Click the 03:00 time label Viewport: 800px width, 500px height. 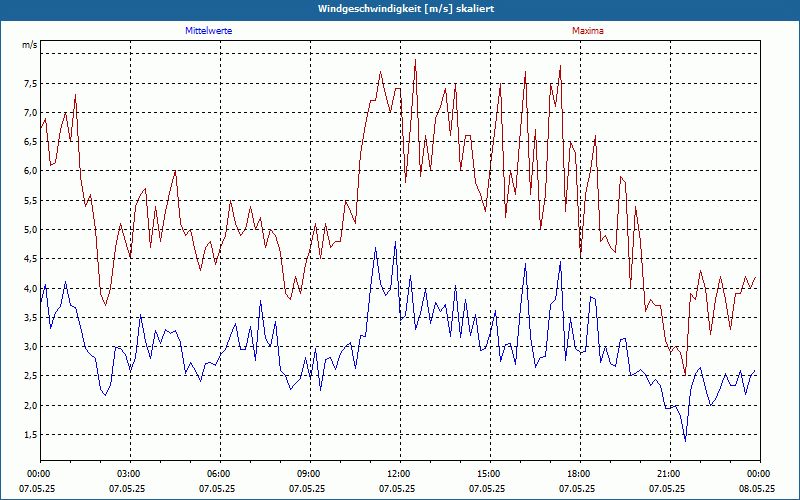click(x=131, y=473)
